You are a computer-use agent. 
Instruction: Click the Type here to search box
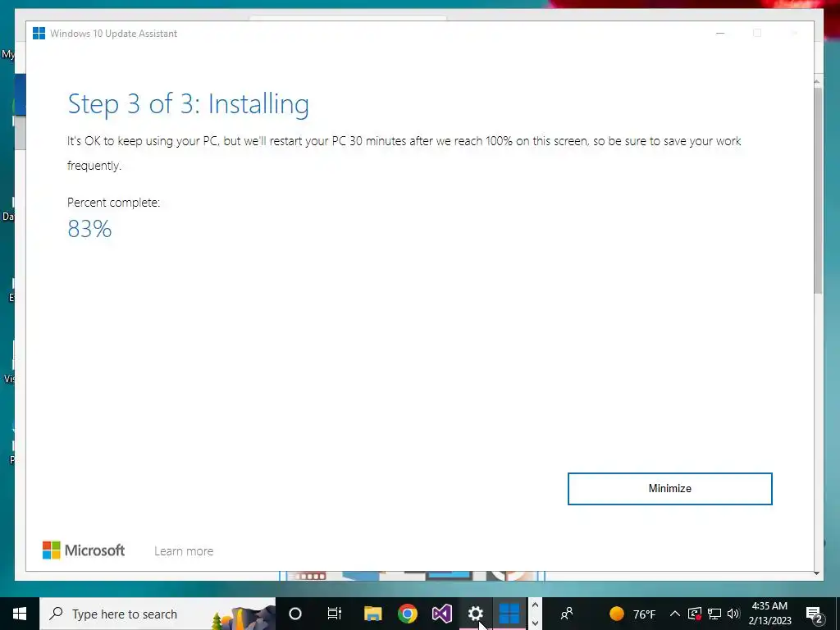click(157, 614)
